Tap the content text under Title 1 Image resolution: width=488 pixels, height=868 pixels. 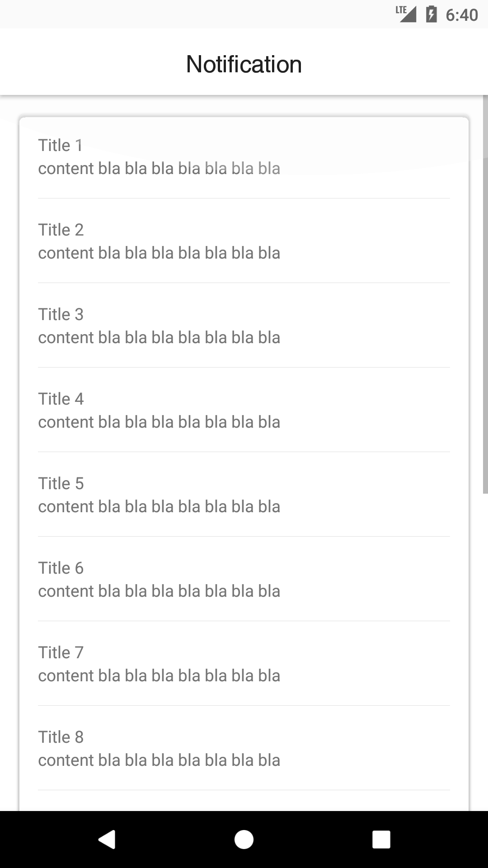click(160, 168)
